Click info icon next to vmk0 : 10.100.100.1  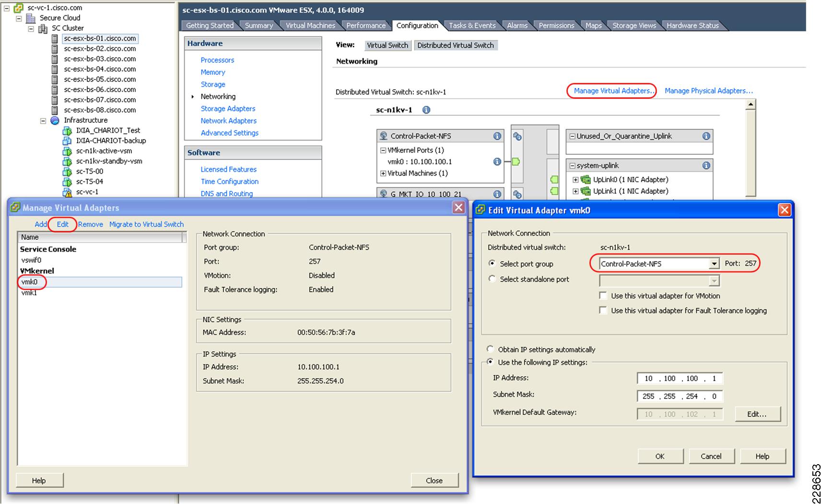497,162
